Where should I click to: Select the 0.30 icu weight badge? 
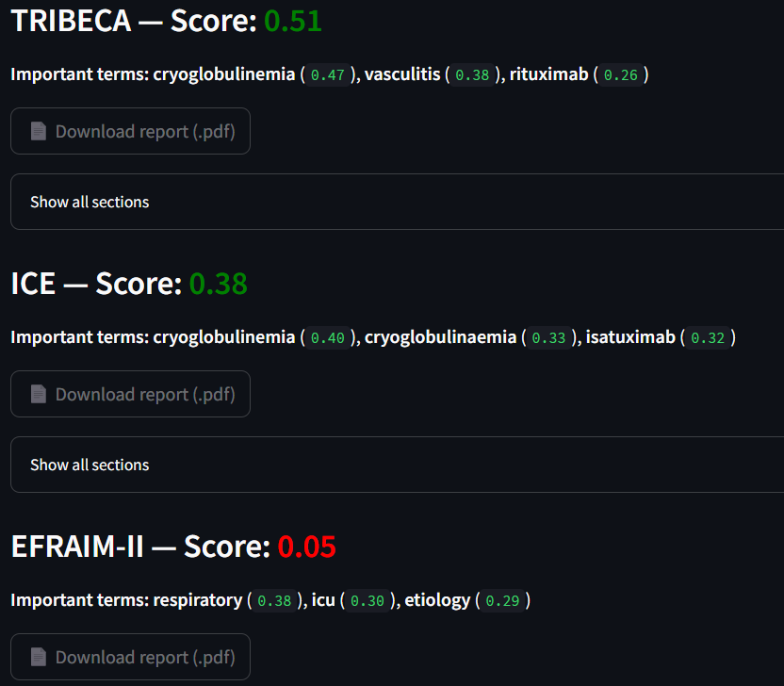click(x=368, y=600)
